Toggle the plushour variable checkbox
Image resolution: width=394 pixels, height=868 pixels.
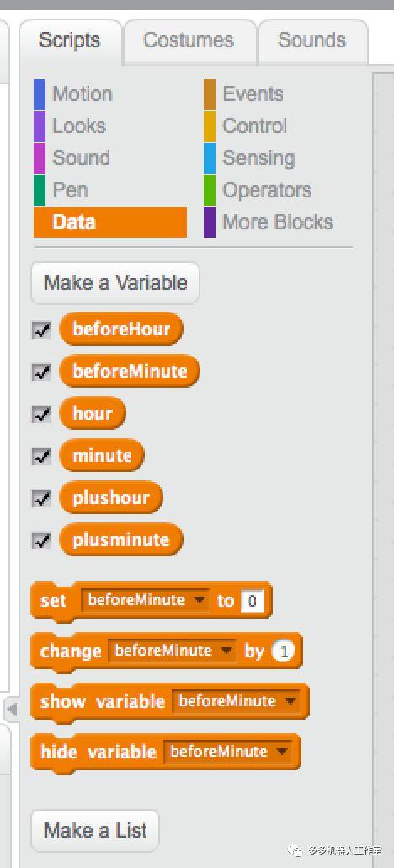(x=41, y=499)
